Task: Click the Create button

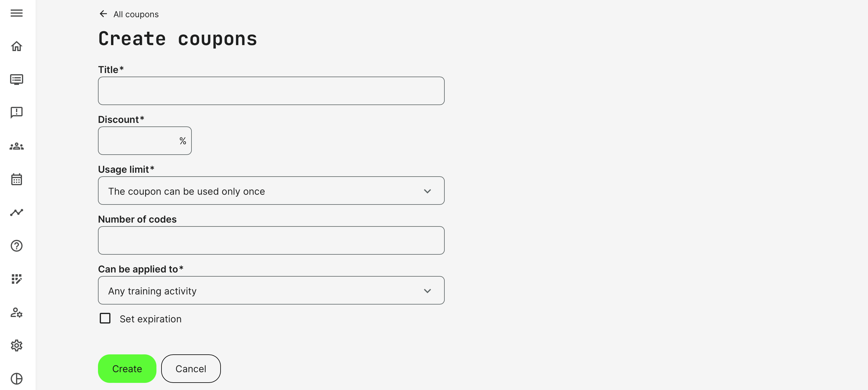Action: click(127, 369)
